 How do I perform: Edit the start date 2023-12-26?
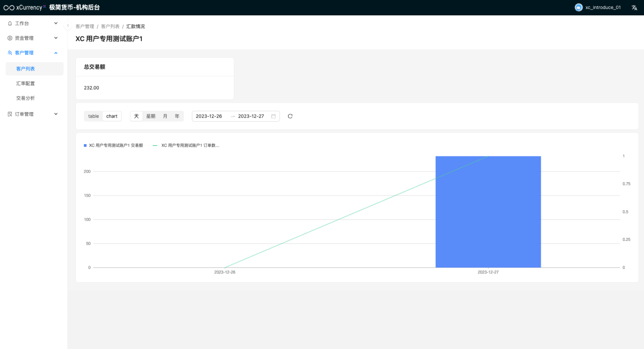(209, 116)
